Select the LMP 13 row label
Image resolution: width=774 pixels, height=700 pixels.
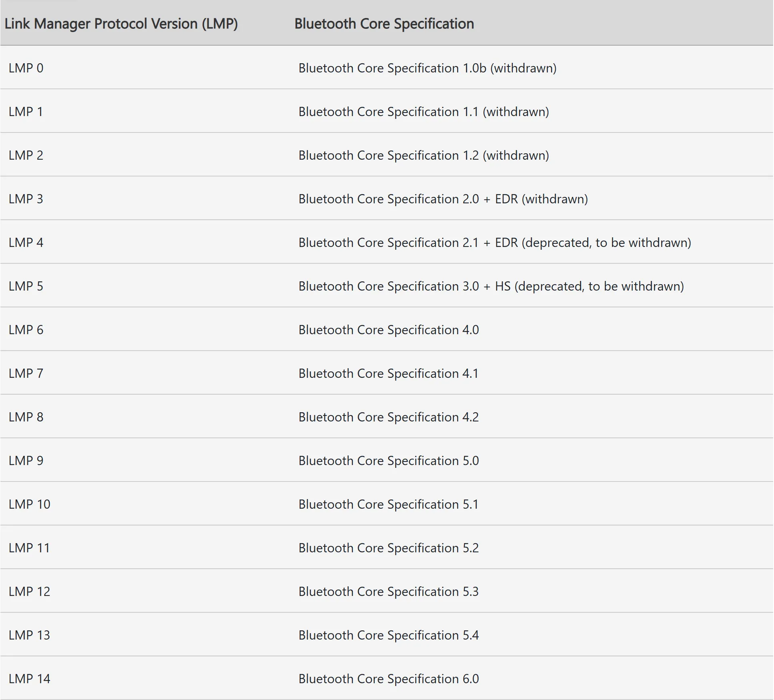30,635
